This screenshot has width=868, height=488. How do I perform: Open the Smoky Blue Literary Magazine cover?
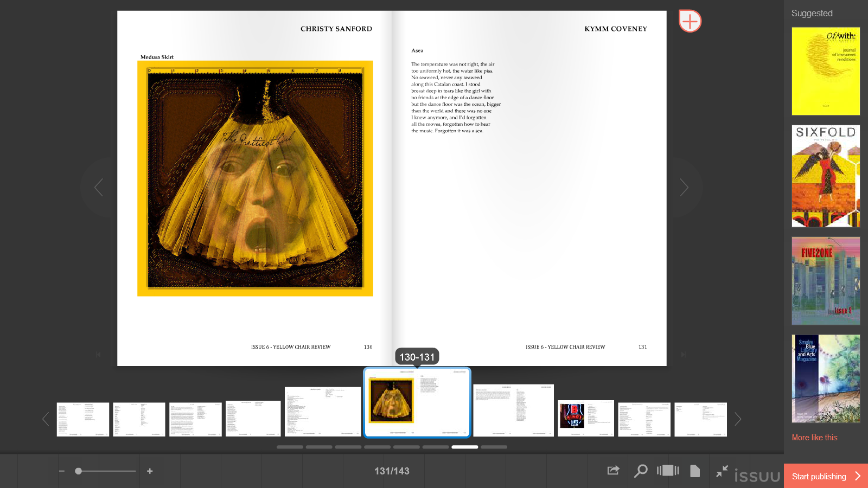tap(826, 378)
